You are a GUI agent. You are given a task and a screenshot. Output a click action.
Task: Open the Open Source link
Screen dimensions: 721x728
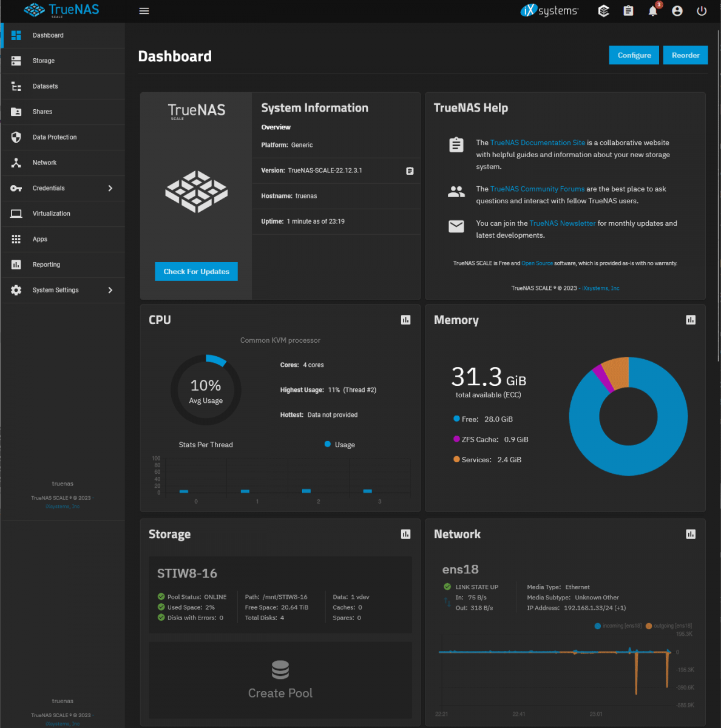coord(537,263)
